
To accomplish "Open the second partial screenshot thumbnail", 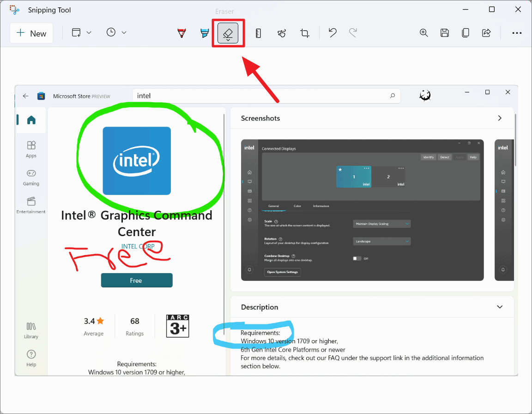I will [x=504, y=210].
